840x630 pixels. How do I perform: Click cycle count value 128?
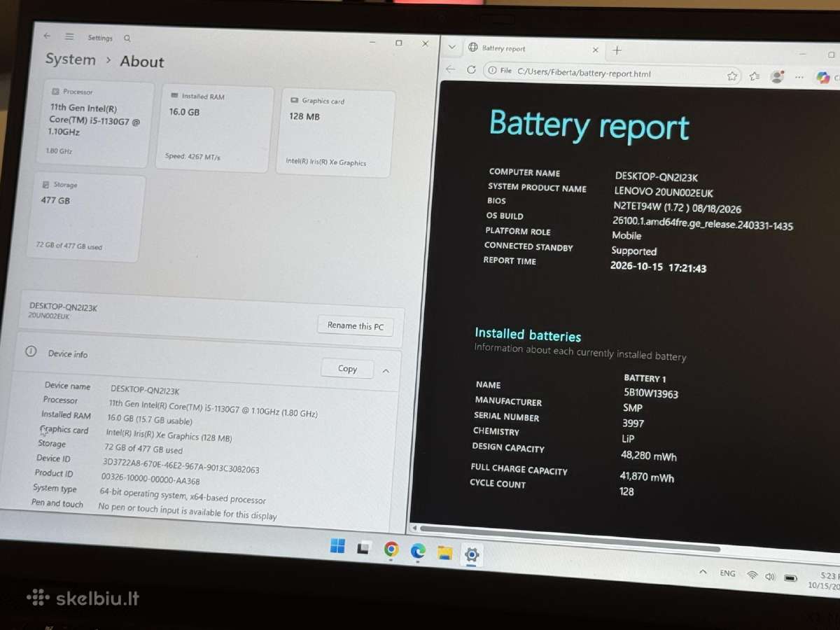(x=626, y=491)
